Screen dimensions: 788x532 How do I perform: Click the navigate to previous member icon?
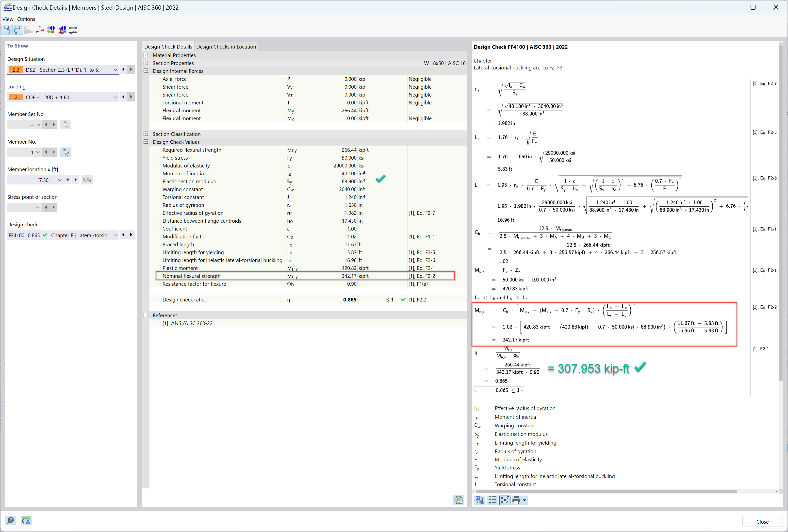click(x=46, y=152)
